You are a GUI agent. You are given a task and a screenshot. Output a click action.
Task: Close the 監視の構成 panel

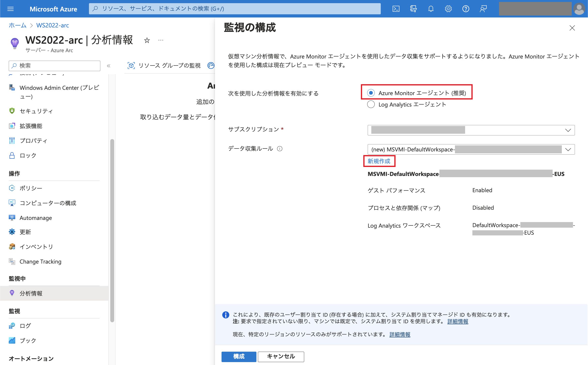[x=572, y=28]
